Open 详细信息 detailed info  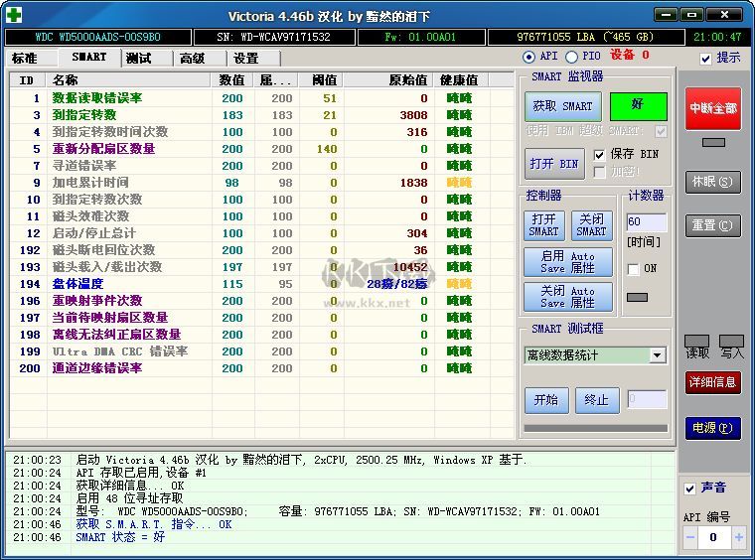pyautogui.click(x=713, y=382)
